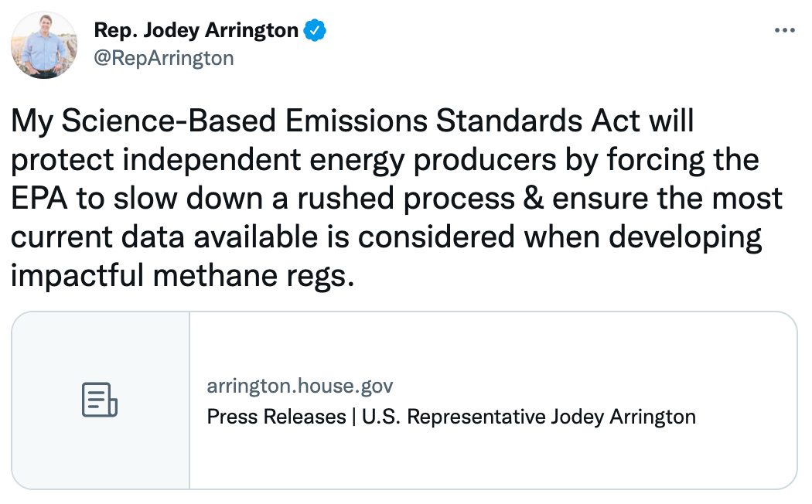Open the arrington.house.gov domain link
812x504 pixels.
[300, 386]
